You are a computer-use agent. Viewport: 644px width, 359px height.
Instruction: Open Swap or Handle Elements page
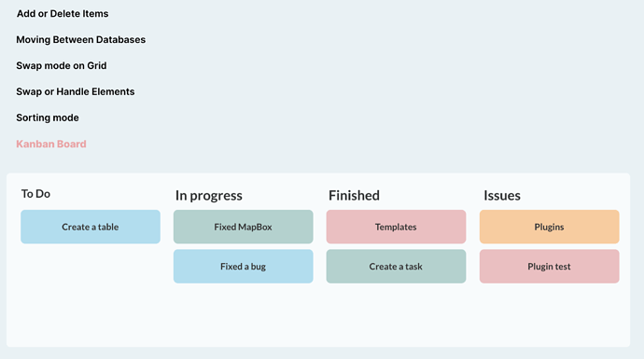(x=76, y=91)
